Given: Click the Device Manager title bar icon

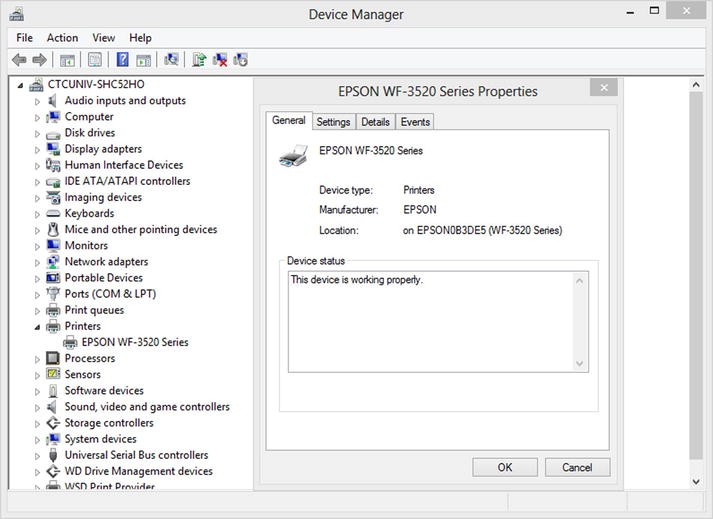Looking at the screenshot, I should pyautogui.click(x=16, y=14).
